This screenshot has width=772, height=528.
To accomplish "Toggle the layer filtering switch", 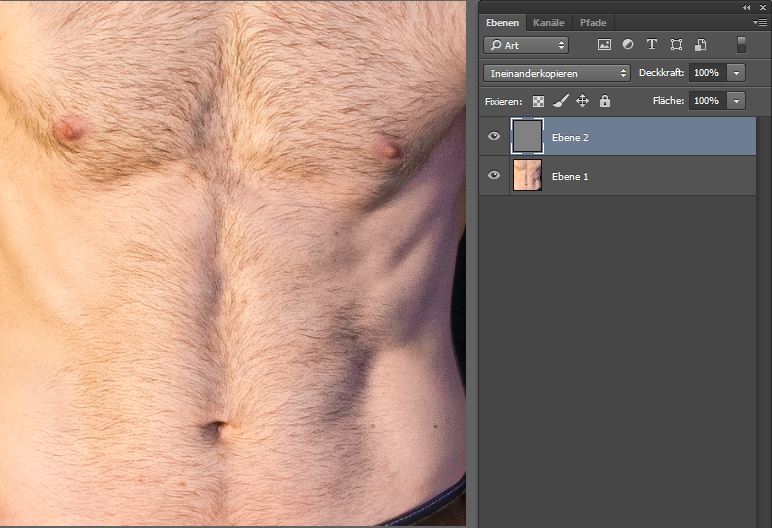I will [741, 44].
